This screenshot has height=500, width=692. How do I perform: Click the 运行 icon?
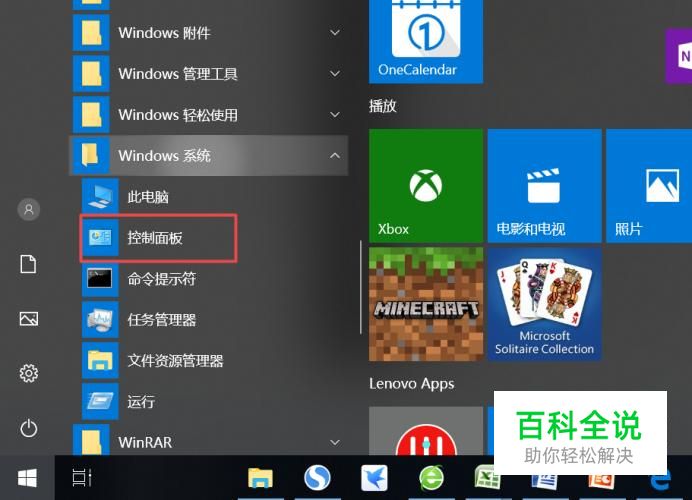pyautogui.click(x=100, y=401)
